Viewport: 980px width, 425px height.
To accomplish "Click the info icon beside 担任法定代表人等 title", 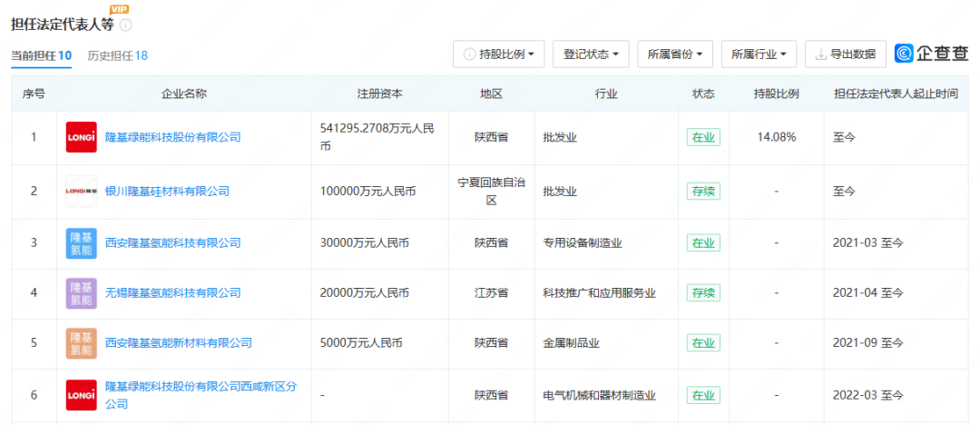I will tap(126, 25).
